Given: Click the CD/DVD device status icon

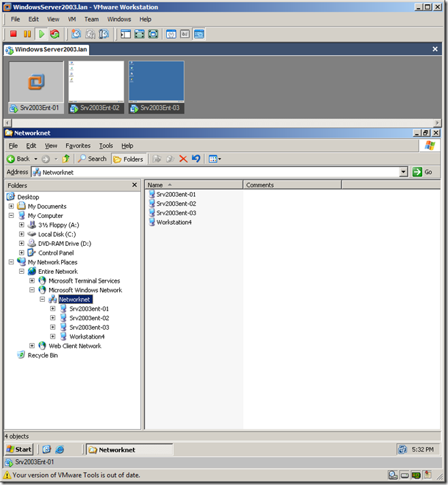Looking at the screenshot, I should (393, 475).
